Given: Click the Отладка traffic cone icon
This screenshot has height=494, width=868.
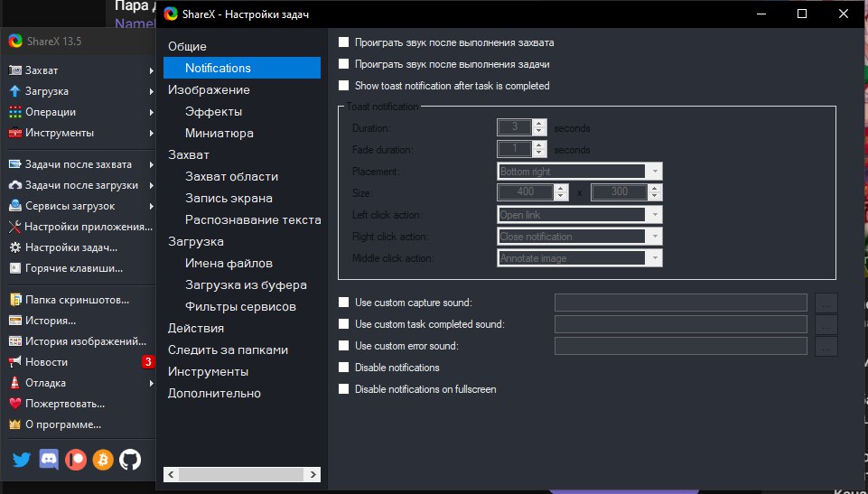Looking at the screenshot, I should coord(15,383).
